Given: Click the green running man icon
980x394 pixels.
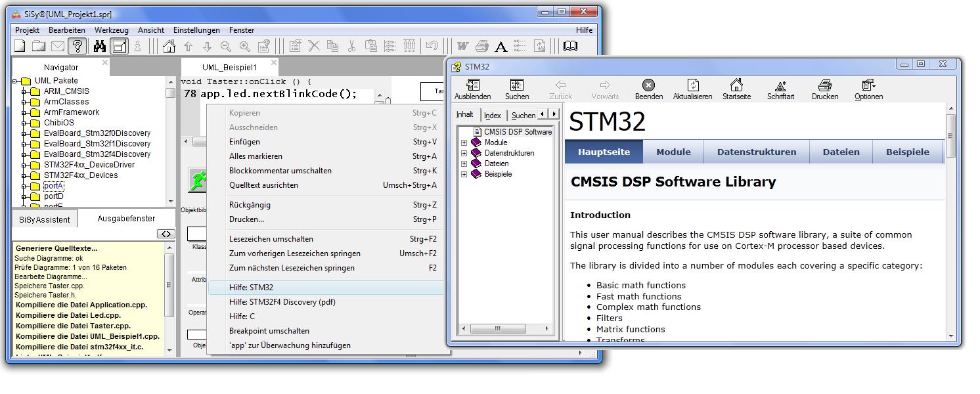Looking at the screenshot, I should pyautogui.click(x=198, y=180).
